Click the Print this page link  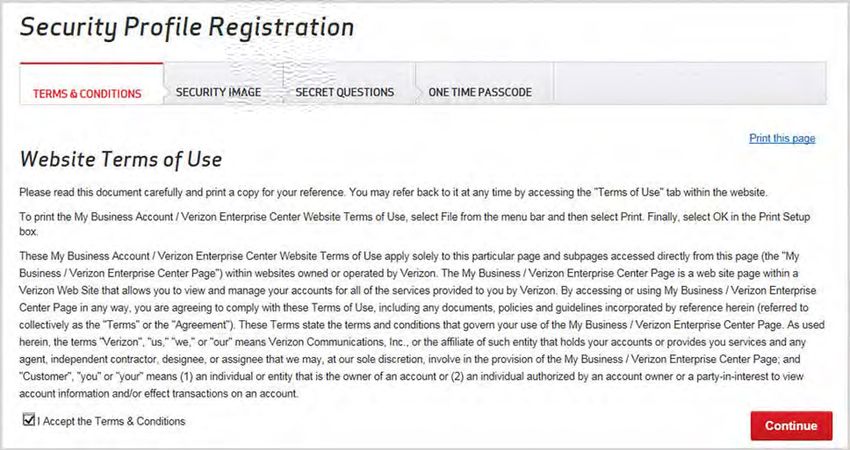(782, 138)
